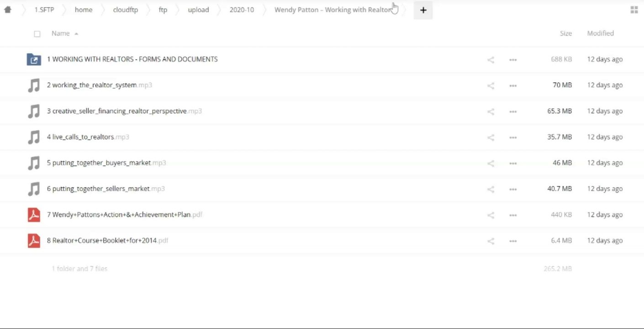Click audio icon of live_calls_to_realtors.mp3
The image size is (644, 329).
pos(34,137)
